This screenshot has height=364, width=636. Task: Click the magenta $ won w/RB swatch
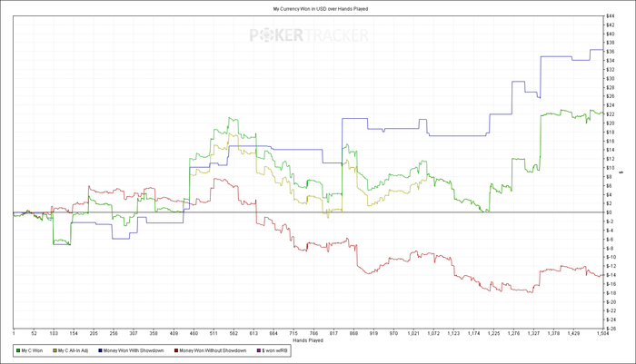click(x=259, y=350)
